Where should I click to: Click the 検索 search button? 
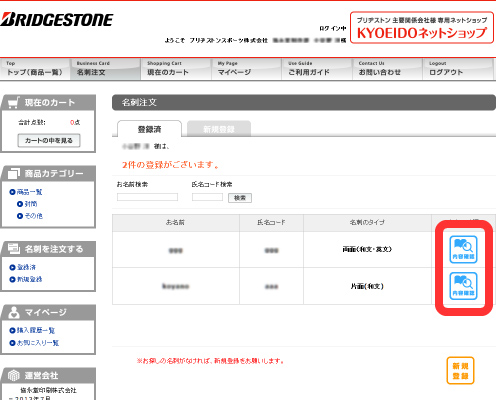[240, 198]
